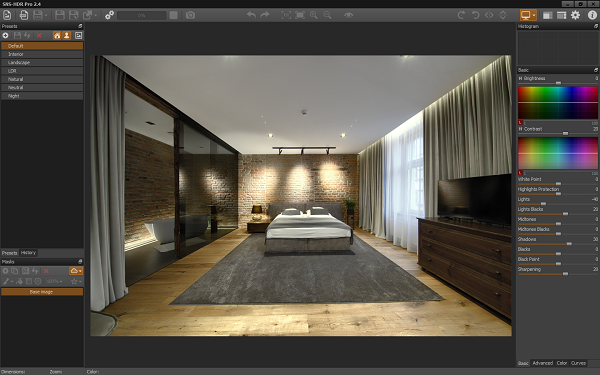Toggle preset thumbnails view icon

tap(78, 35)
